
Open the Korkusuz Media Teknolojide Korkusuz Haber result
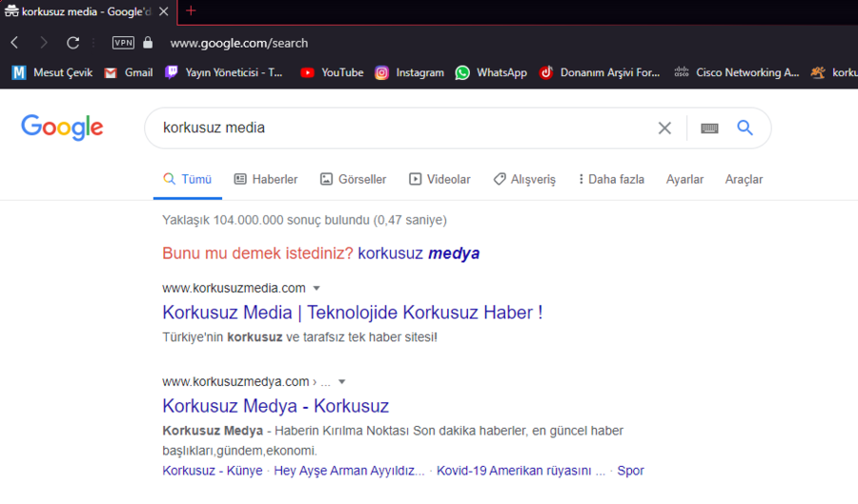point(353,312)
